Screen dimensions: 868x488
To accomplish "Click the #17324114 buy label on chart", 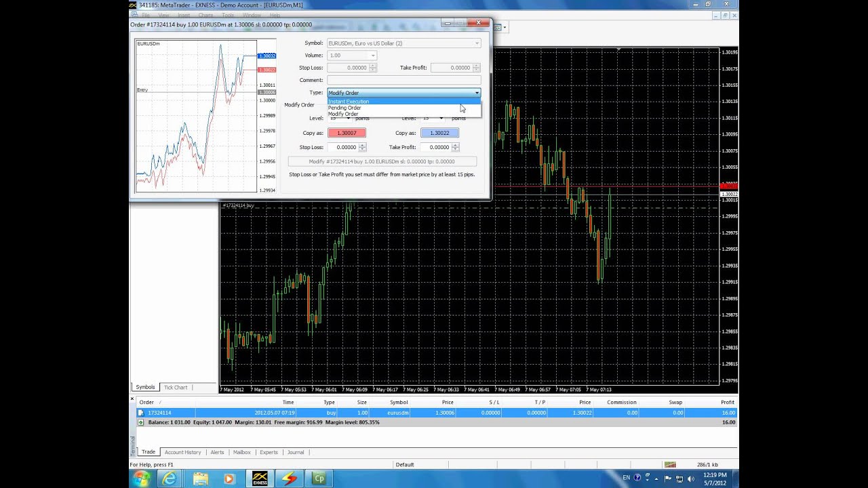I will coord(238,205).
